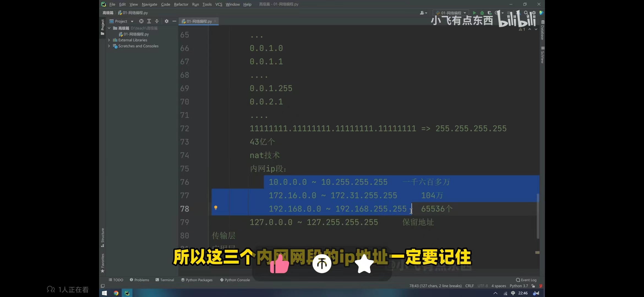Viewport: 644px width, 297px height.
Task: Click Collapse All icon in Project panel
Action: [157, 21]
